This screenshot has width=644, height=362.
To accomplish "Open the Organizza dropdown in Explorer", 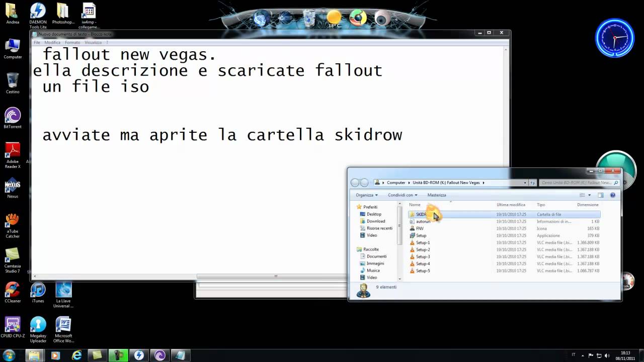I will tap(367, 195).
